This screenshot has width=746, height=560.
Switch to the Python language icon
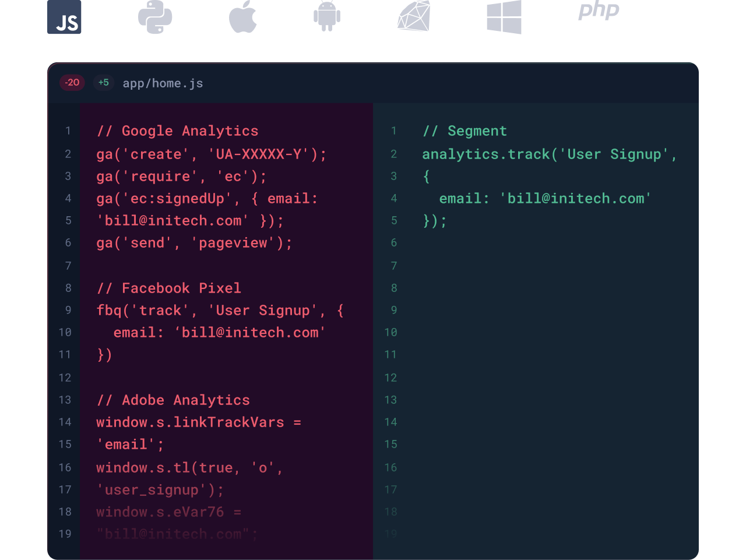click(155, 17)
